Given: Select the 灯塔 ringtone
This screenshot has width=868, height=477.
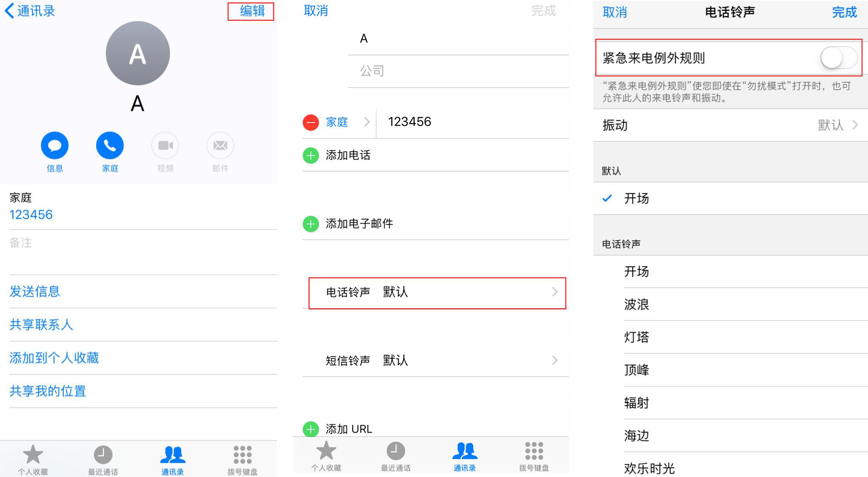Looking at the screenshot, I should click(730, 337).
